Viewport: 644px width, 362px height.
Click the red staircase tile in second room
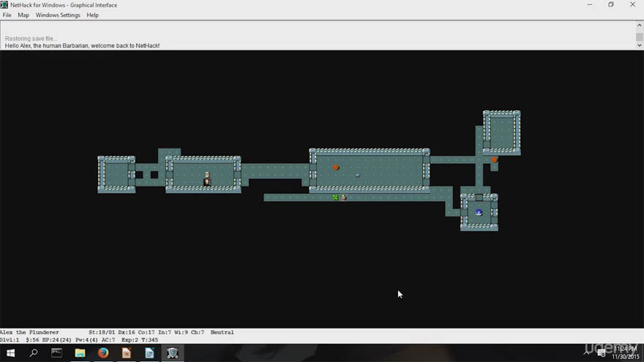click(207, 182)
